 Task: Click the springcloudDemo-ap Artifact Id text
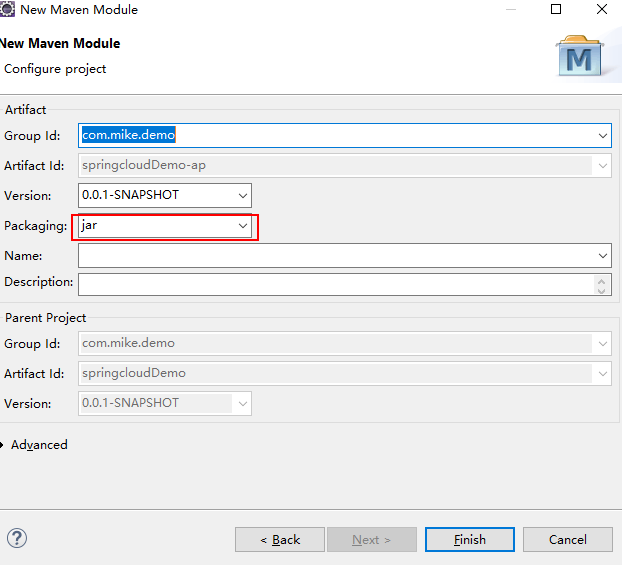pos(144,165)
